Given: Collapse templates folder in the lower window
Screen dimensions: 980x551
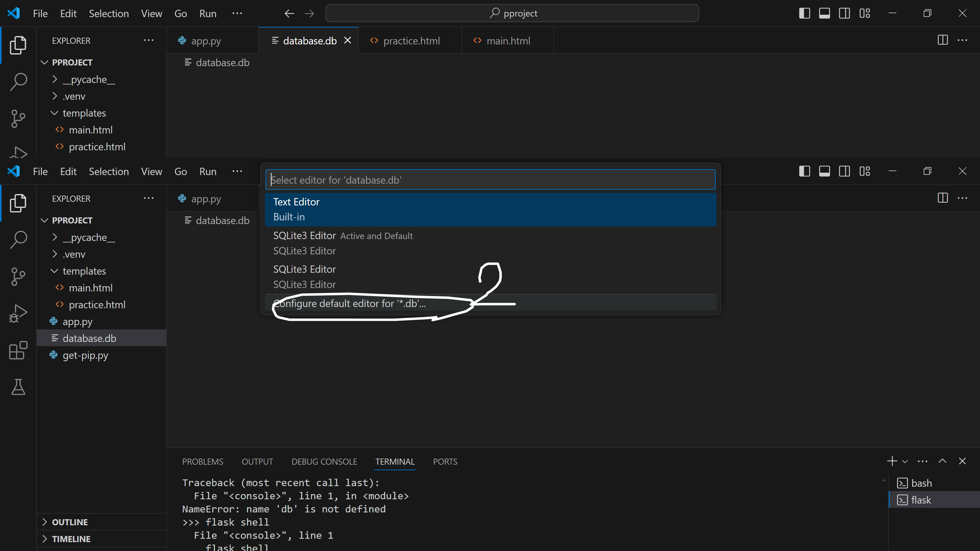Looking at the screenshot, I should 55,271.
